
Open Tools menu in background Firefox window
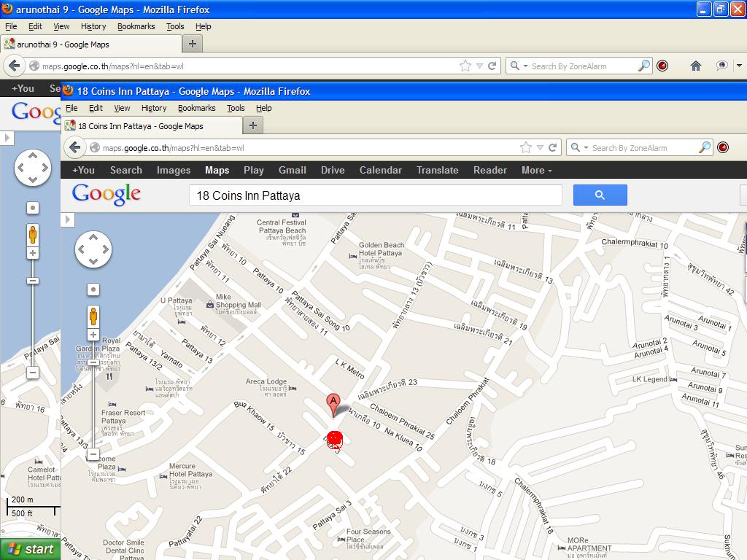tap(175, 26)
